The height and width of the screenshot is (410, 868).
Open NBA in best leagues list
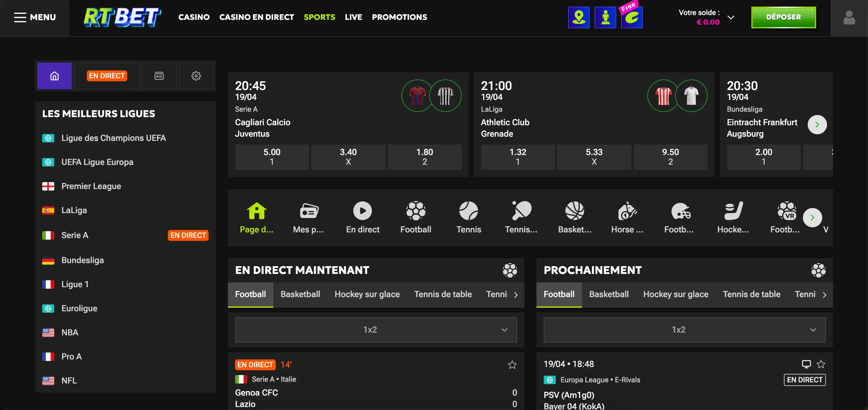[125, 333]
